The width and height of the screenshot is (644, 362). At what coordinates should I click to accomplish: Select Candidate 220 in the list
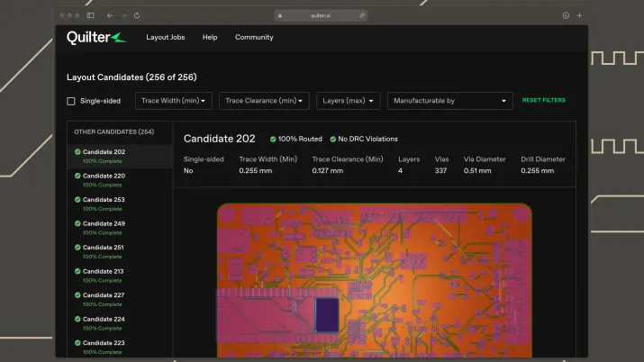click(120, 180)
